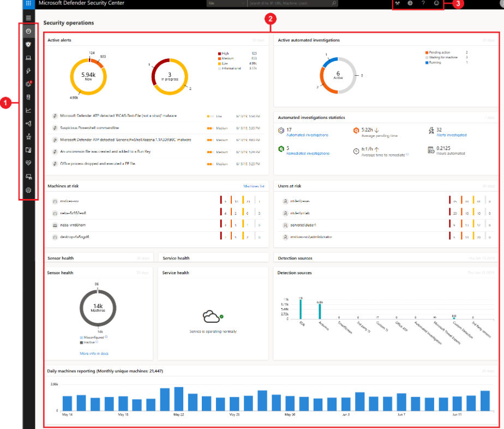The width and height of the screenshot is (504, 429).
Task: Open uncommon file added to Run Key alert
Action: tap(105, 152)
